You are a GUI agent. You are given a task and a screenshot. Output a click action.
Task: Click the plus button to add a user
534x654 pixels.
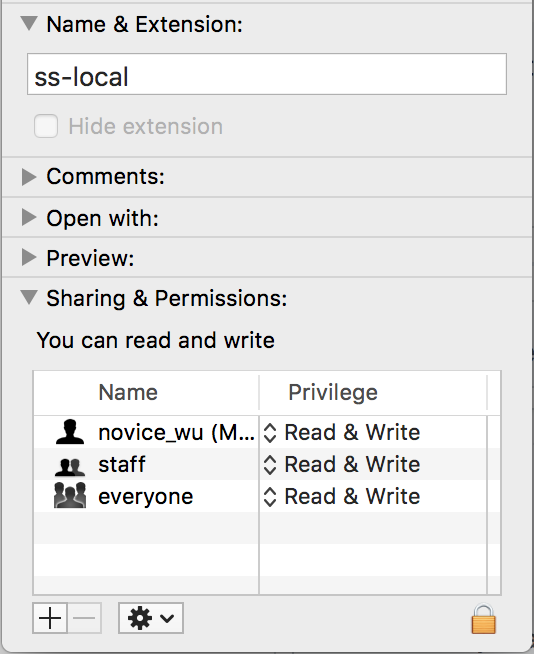click(50, 618)
